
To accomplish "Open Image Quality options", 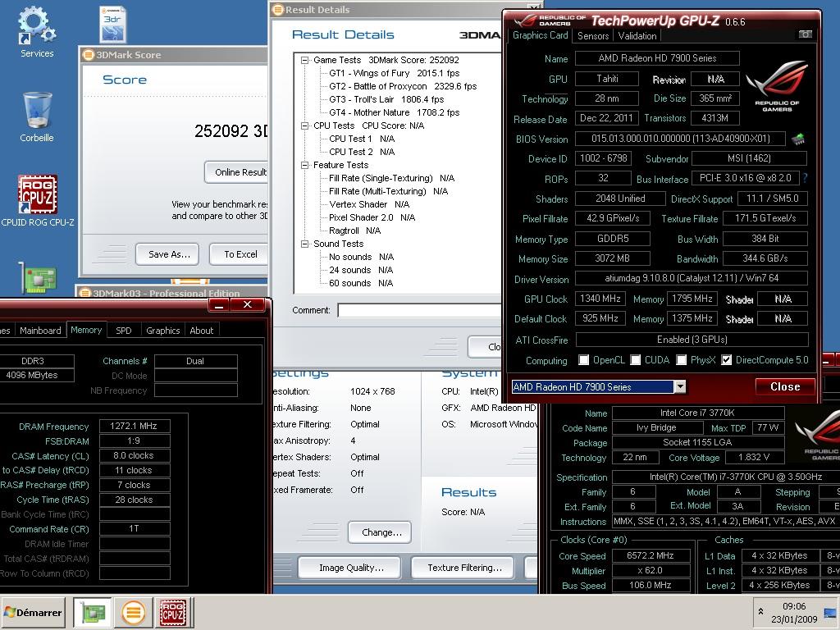I will pos(349,568).
